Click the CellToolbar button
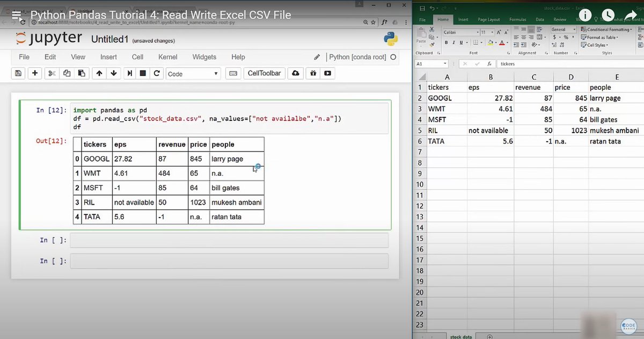The height and width of the screenshot is (339, 644). click(x=264, y=74)
